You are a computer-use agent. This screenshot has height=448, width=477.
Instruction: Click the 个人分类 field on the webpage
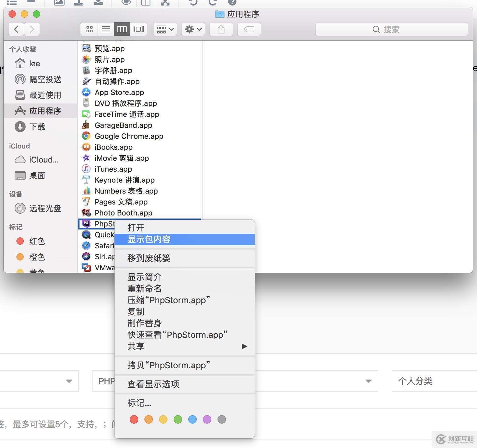click(x=434, y=381)
